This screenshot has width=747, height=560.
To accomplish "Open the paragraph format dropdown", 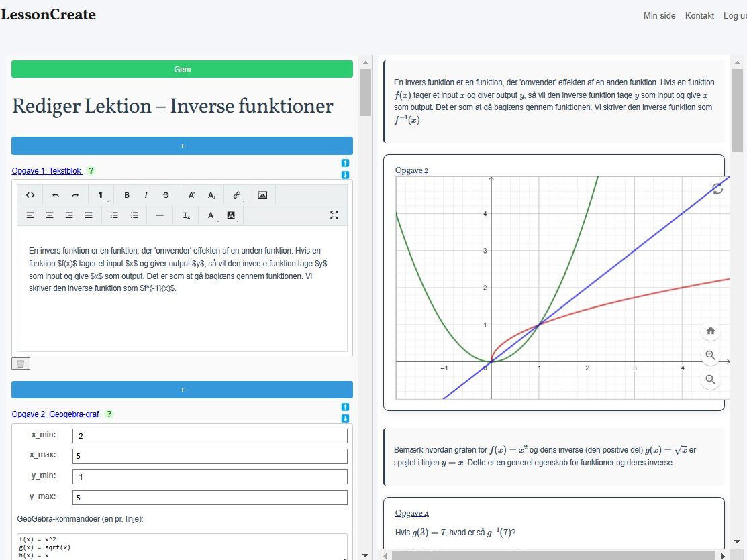I will (101, 195).
